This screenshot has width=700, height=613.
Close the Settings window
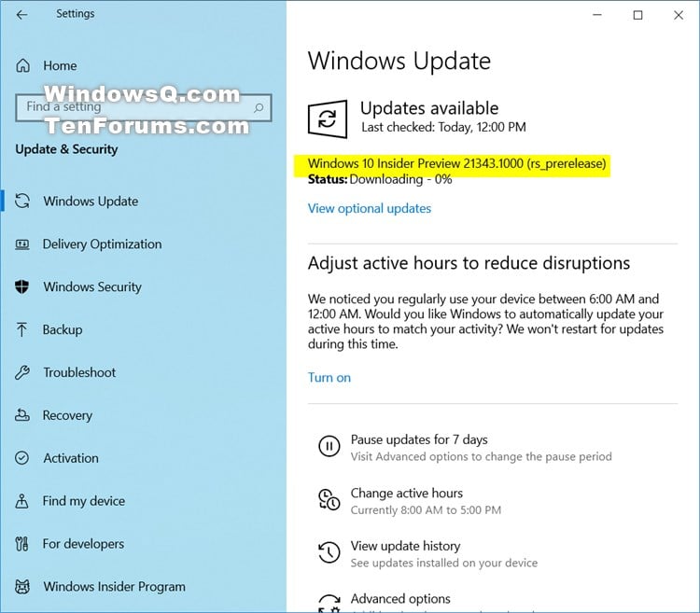click(x=679, y=15)
